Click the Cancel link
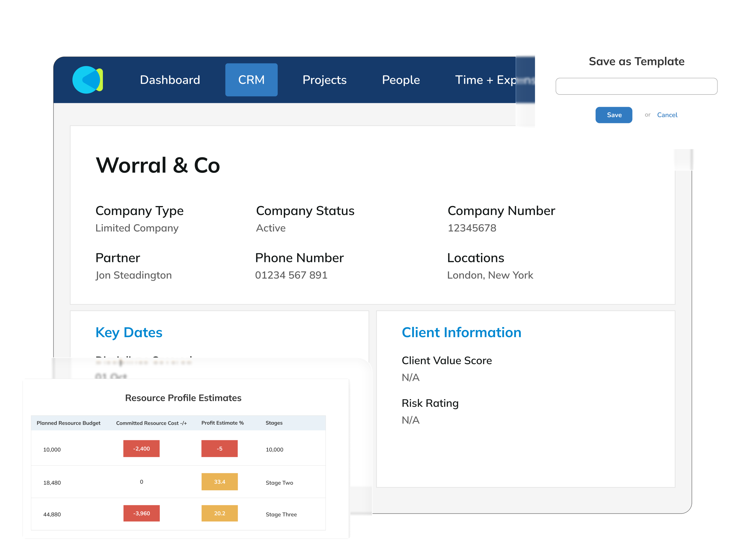 667,115
